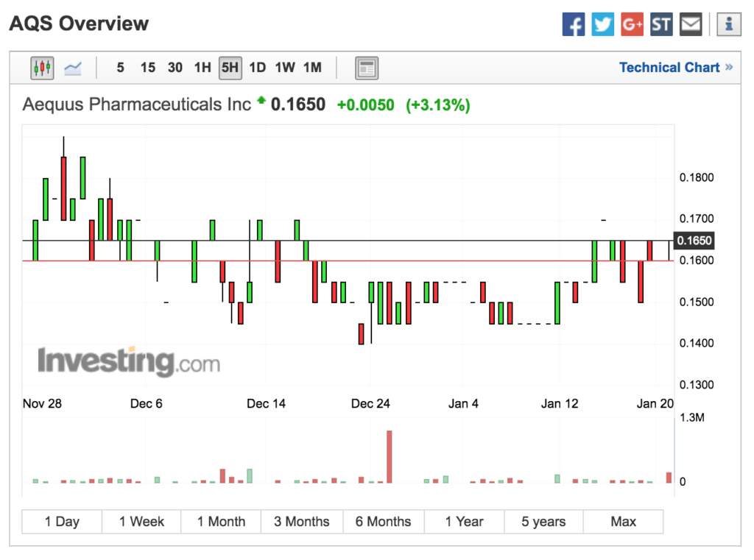Share chart on StockTwits
Viewport: 754px width, 560px height.
(661, 24)
